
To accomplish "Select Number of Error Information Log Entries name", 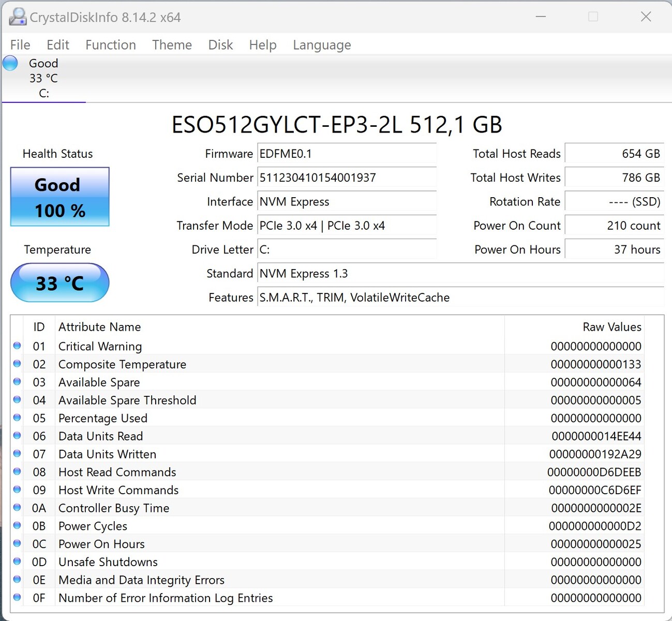I will click(x=166, y=598).
